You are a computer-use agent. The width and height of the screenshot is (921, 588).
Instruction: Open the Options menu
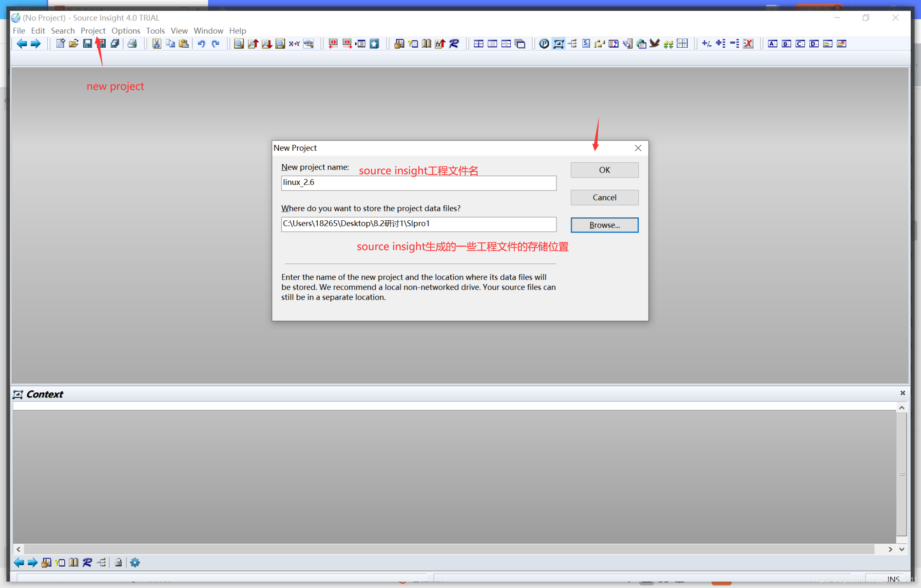coord(126,31)
